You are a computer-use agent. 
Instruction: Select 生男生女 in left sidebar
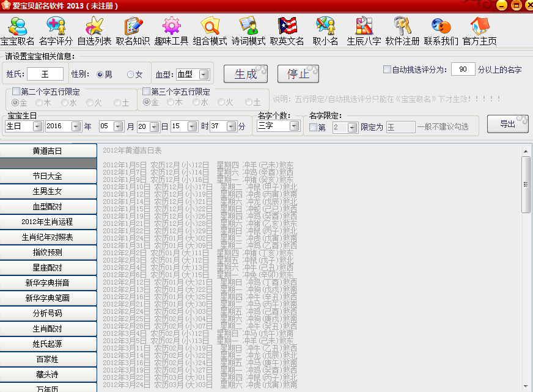[x=48, y=191]
